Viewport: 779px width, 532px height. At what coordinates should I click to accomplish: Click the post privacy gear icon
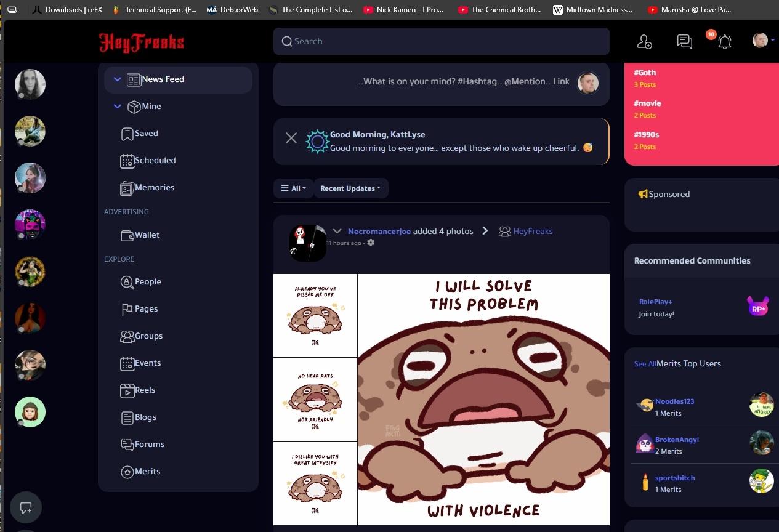(x=371, y=243)
